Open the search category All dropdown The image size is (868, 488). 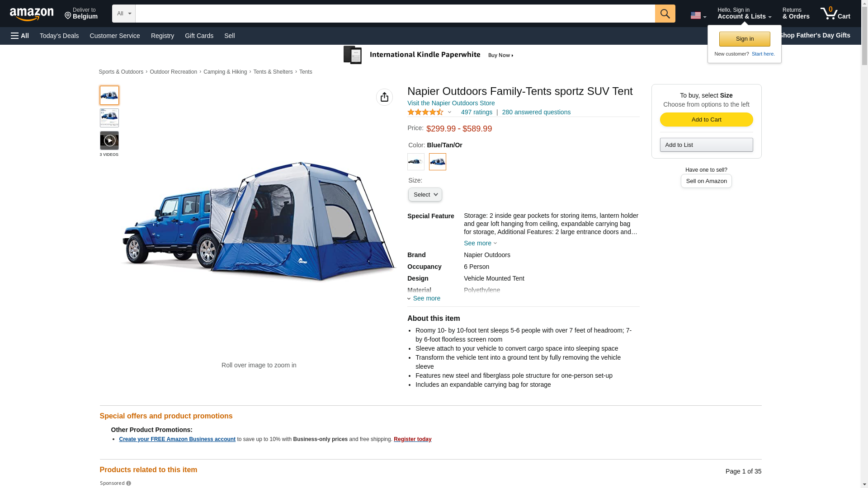click(123, 14)
